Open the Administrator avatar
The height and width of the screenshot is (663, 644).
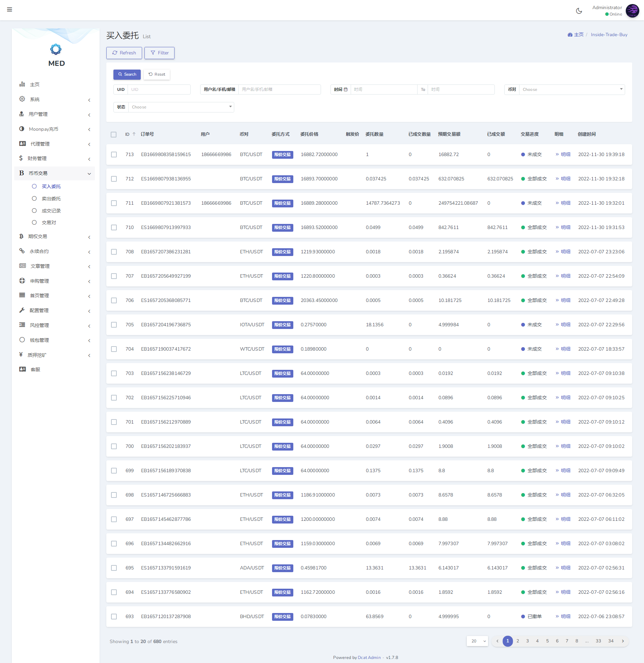632,11
